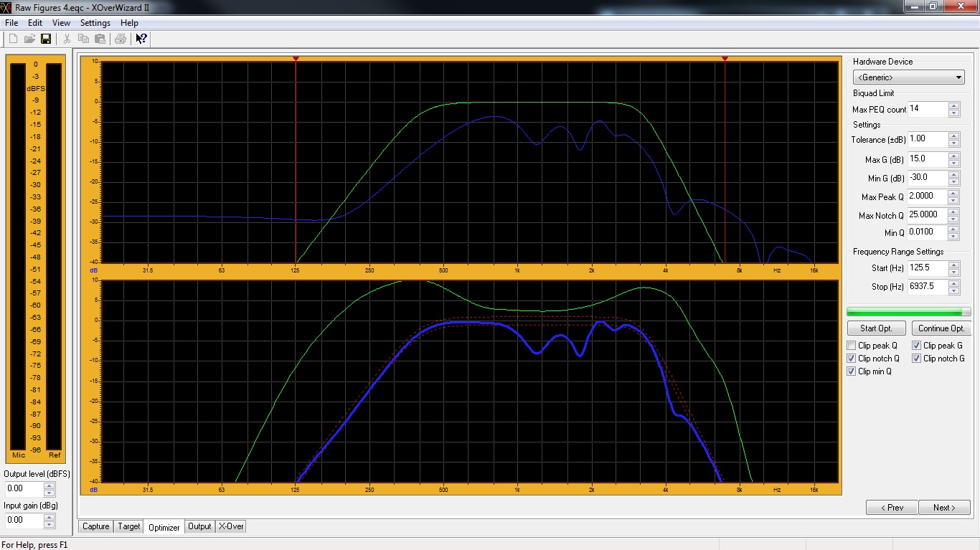
Task: Decrease Min G value with down arrow
Action: click(x=953, y=181)
